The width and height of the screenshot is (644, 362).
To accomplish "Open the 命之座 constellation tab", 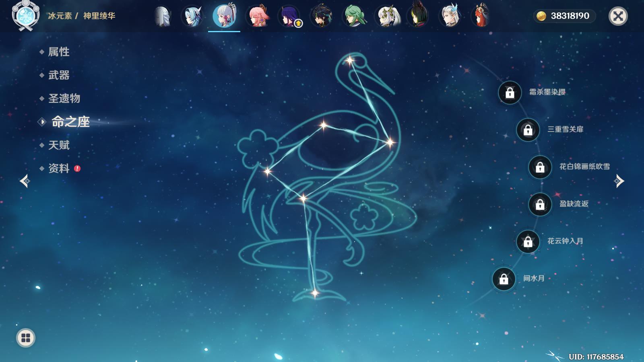I will click(70, 122).
